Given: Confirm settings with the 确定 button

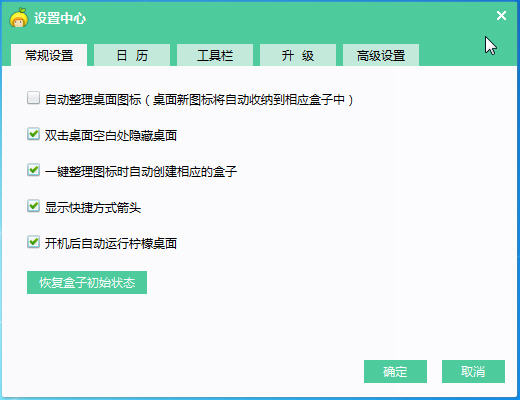Looking at the screenshot, I should point(395,371).
